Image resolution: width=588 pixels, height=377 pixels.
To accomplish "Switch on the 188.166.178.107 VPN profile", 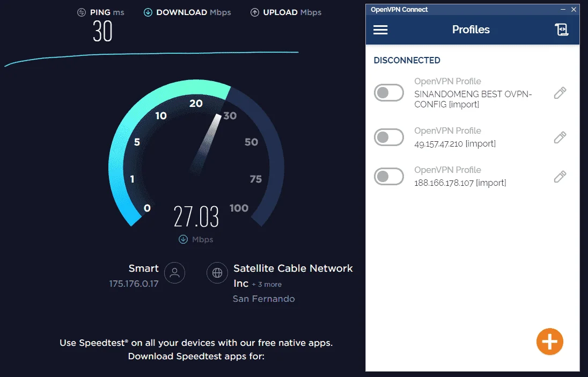I will 389,177.
